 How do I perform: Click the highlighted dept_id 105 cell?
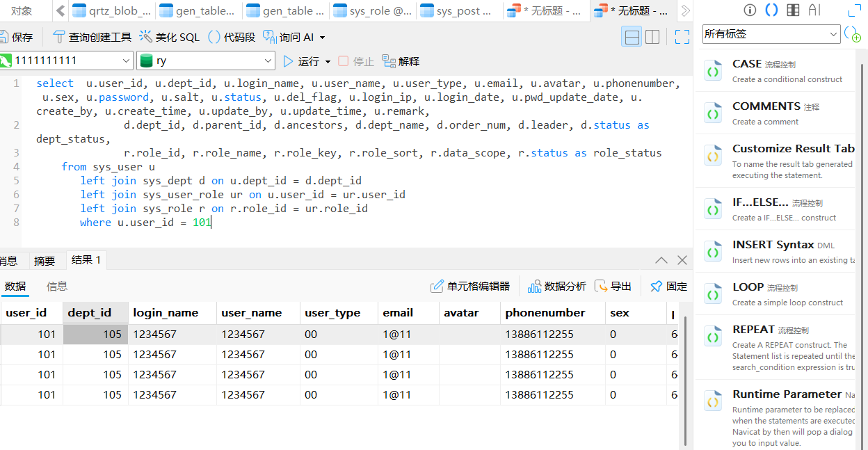click(x=96, y=335)
